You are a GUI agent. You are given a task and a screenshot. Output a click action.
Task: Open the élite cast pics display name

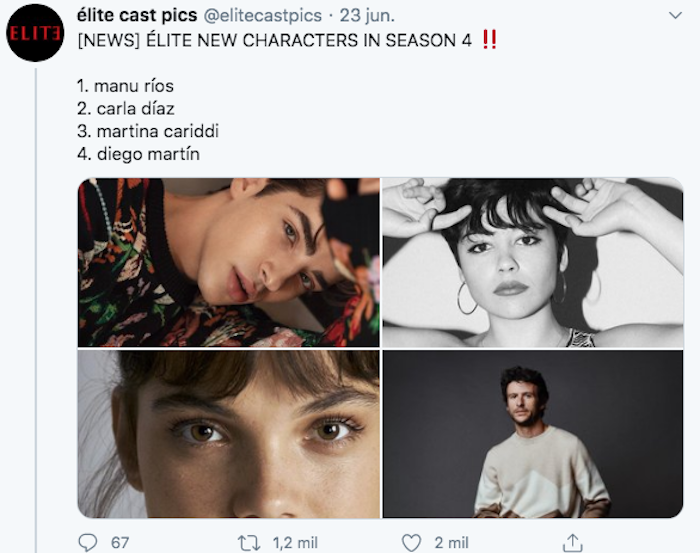pyautogui.click(x=137, y=15)
